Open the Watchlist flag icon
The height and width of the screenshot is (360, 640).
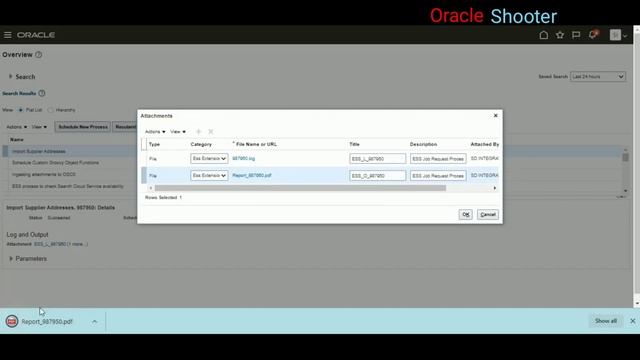[576, 35]
